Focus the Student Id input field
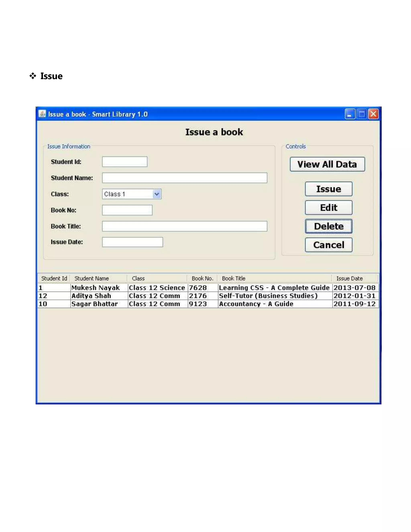Viewport: 411px width, 532px height. point(125,162)
